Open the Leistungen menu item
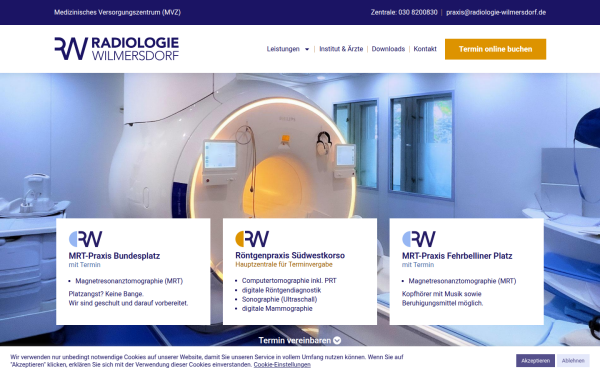The height and width of the screenshot is (375, 600). 283,49
